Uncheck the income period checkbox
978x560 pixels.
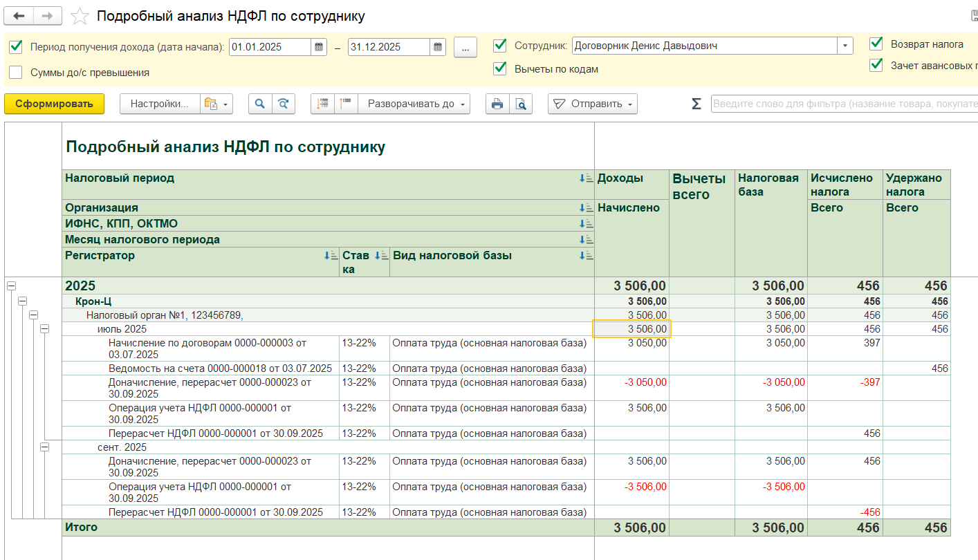click(x=16, y=47)
